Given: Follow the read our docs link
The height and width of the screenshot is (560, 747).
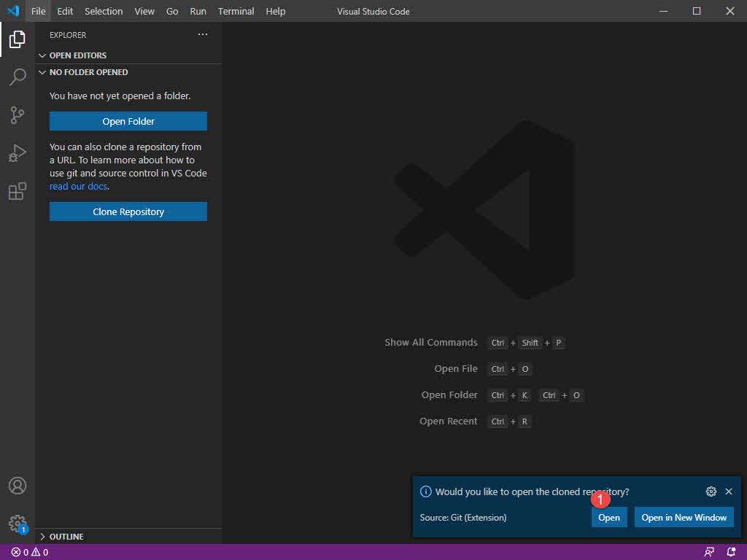Looking at the screenshot, I should point(78,186).
